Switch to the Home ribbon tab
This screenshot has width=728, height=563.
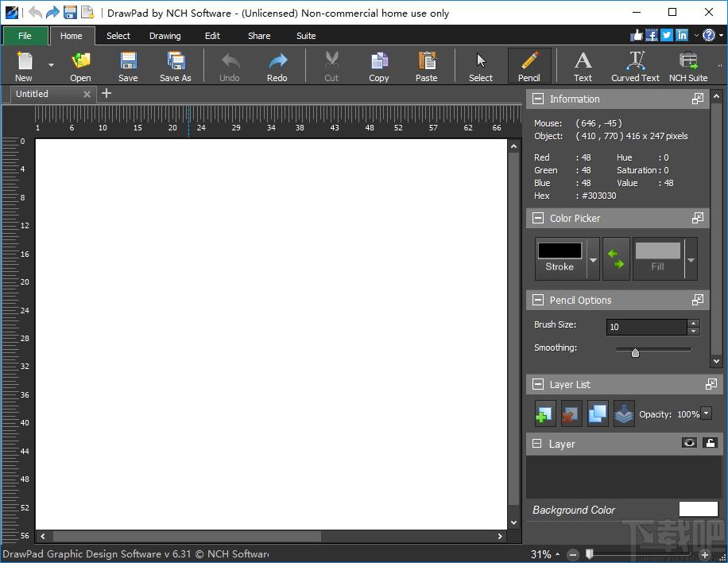(x=72, y=36)
